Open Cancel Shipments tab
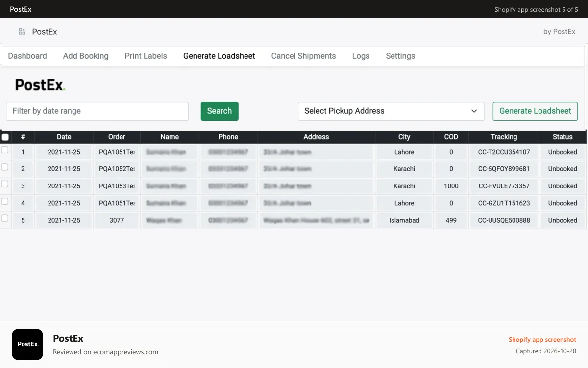 point(303,56)
